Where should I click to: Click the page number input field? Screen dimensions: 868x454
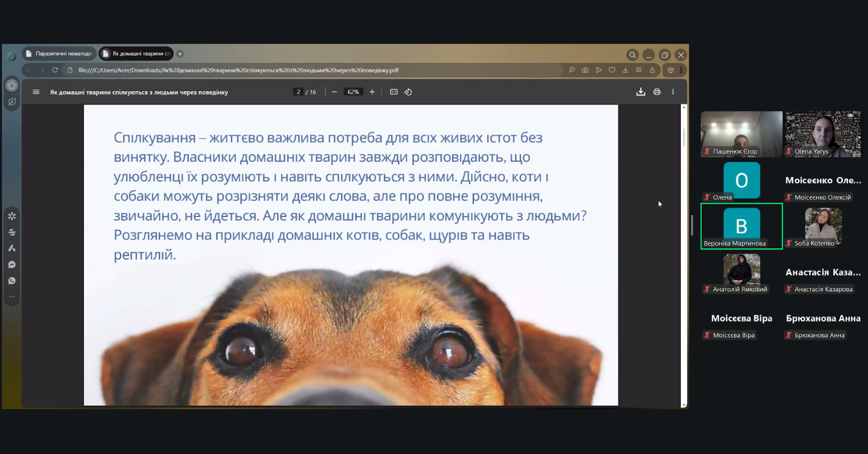298,92
